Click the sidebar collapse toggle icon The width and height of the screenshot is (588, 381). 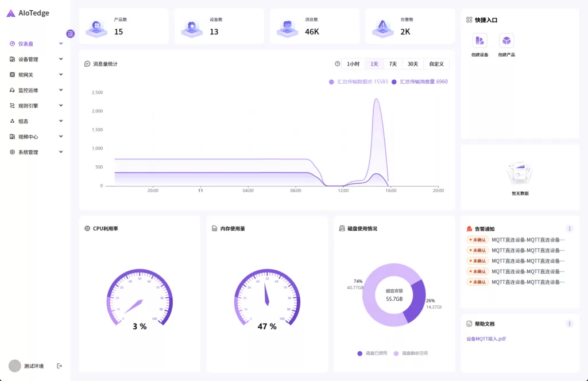(70, 34)
